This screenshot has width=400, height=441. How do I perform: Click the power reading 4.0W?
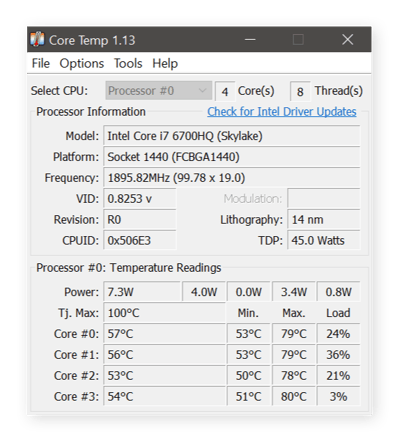pyautogui.click(x=204, y=292)
